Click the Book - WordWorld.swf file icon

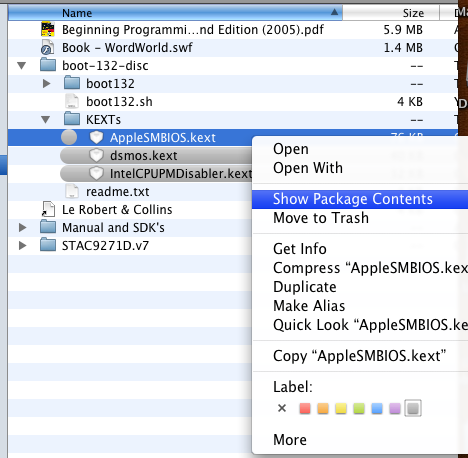click(47, 47)
